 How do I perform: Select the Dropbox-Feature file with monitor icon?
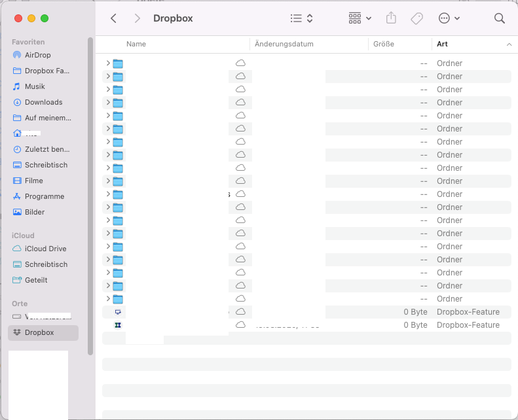click(x=307, y=312)
